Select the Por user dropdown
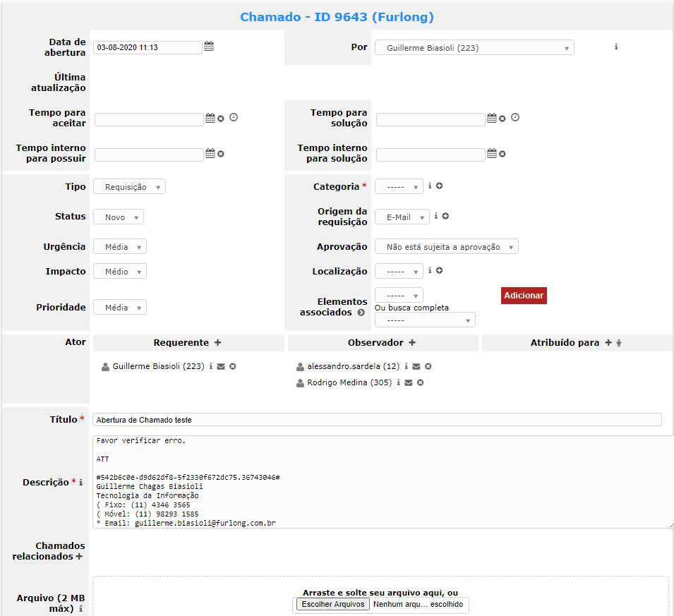674x616 pixels. pos(474,48)
